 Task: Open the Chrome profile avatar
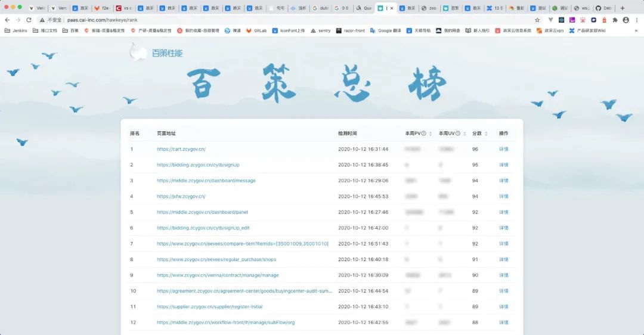(x=626, y=20)
